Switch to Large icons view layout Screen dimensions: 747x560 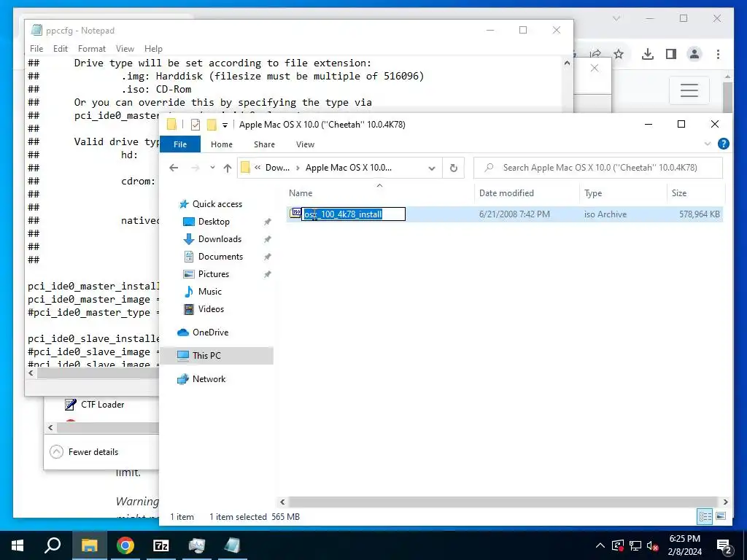coord(721,517)
